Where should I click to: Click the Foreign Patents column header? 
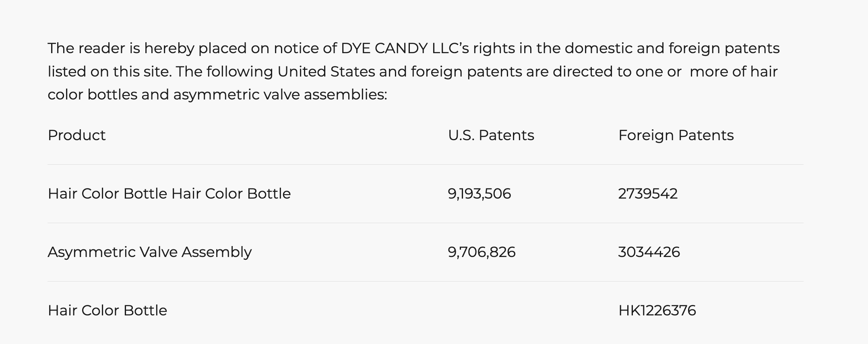click(x=676, y=135)
